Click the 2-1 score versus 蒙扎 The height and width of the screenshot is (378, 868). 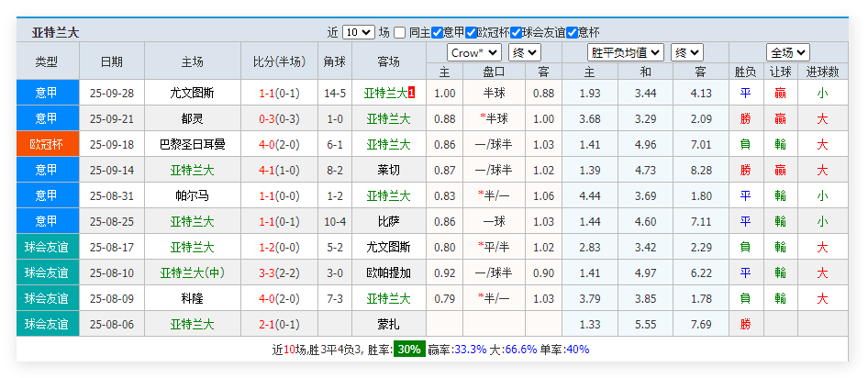[279, 324]
